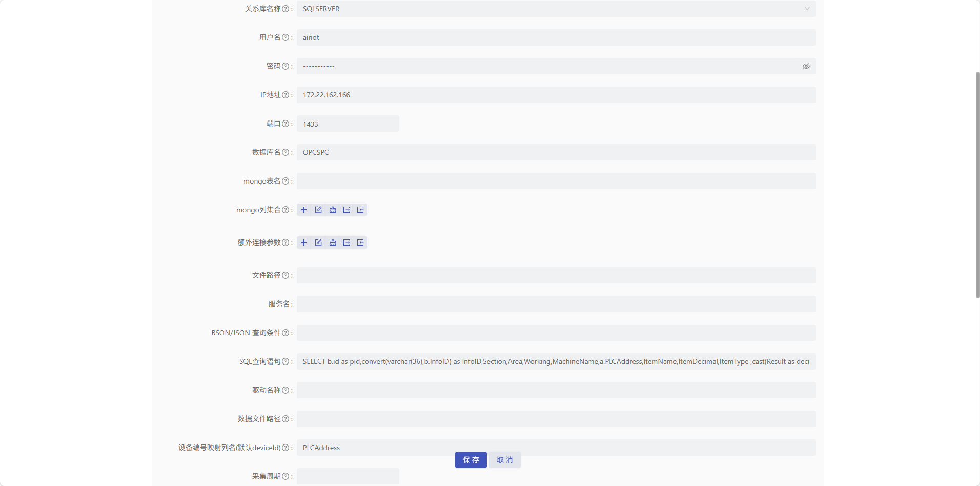Click the 取消 cancel button
Screen dimensions: 980x486
click(x=504, y=460)
